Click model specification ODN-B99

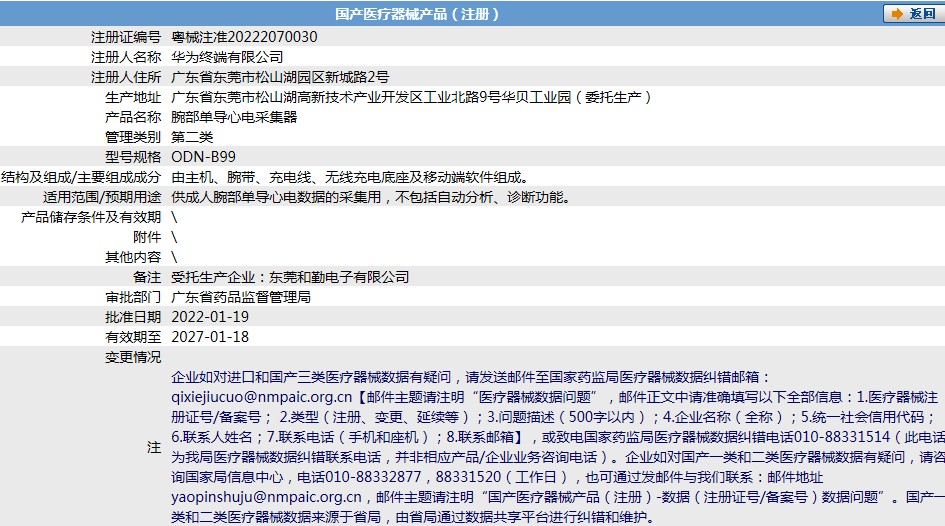(x=204, y=157)
